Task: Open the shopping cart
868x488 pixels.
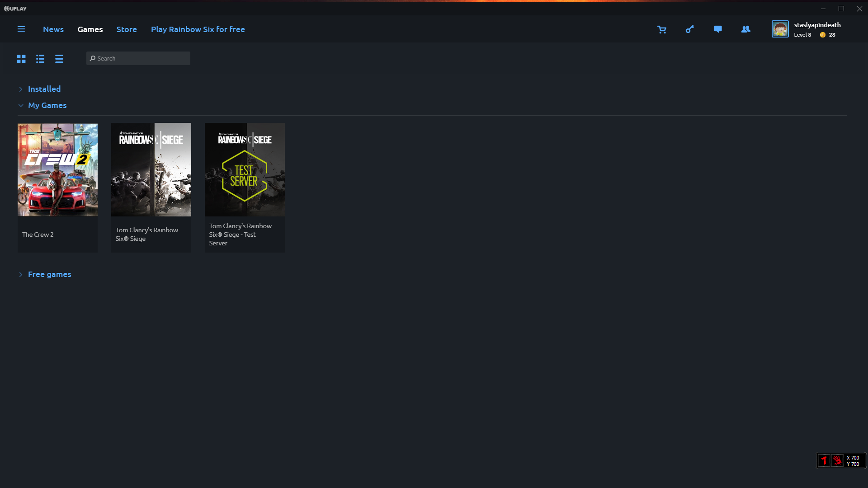Action: (662, 29)
